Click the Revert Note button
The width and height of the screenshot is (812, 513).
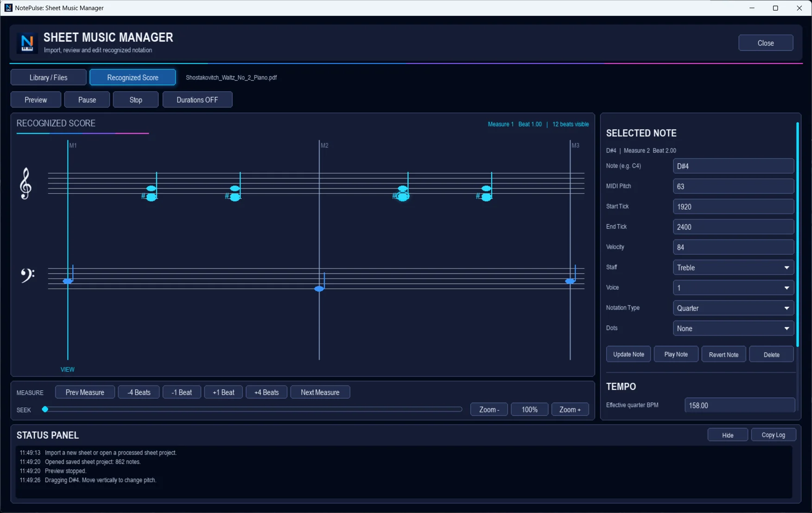click(723, 355)
